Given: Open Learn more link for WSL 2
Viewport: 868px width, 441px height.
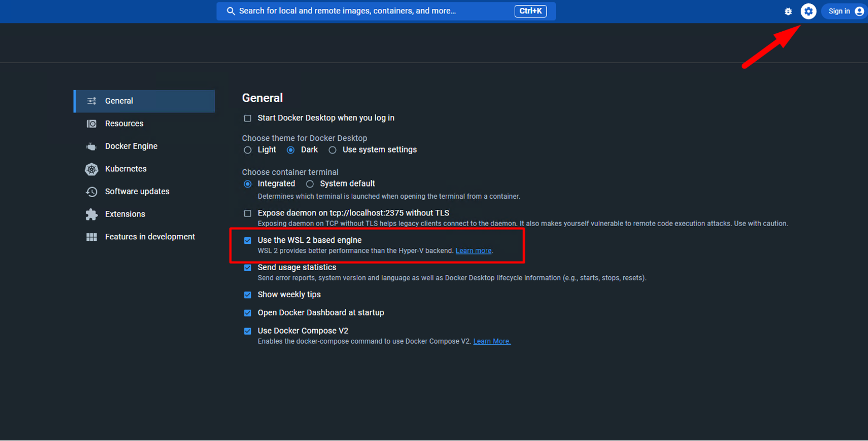Looking at the screenshot, I should pos(474,251).
